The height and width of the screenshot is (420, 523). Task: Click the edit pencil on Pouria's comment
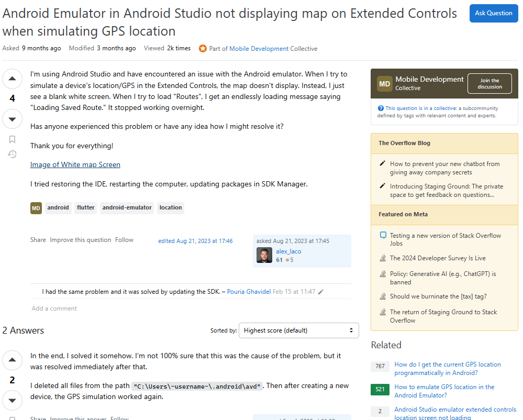click(321, 292)
